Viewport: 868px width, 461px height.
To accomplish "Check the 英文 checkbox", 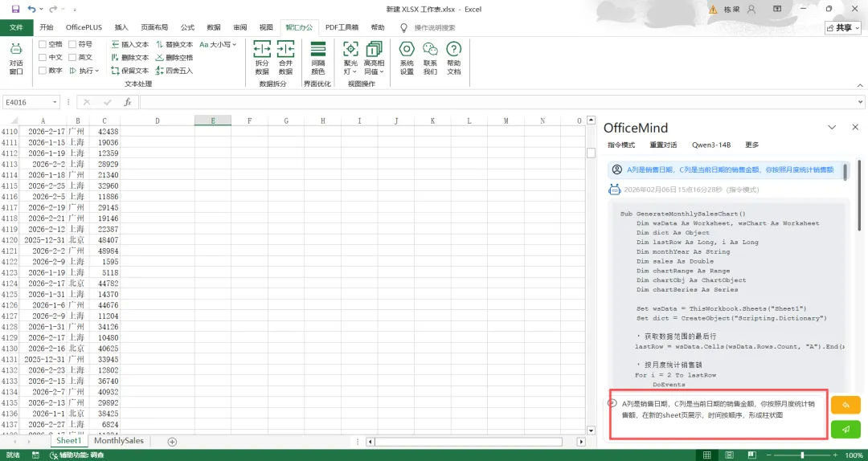I will point(72,58).
